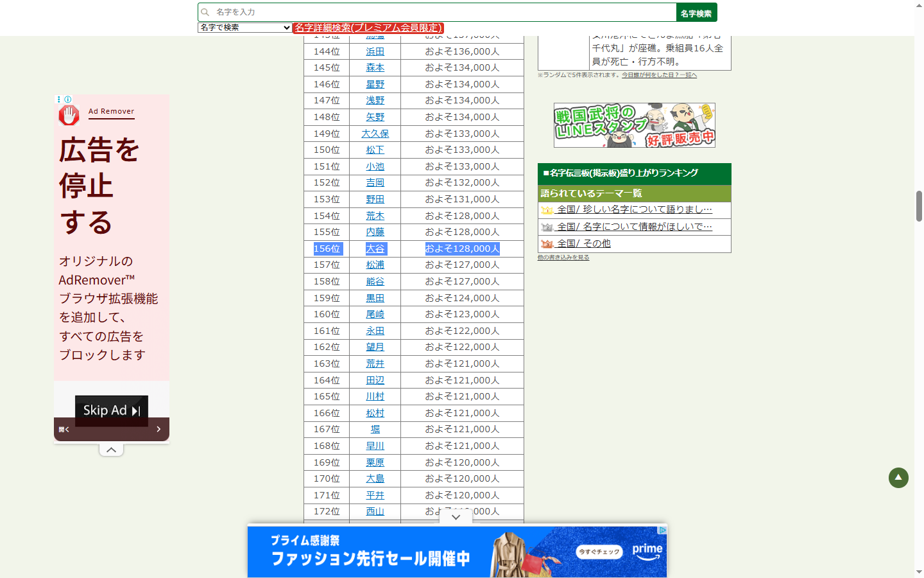
Task: Click the 他の書き込みを見る link
Action: tap(563, 258)
